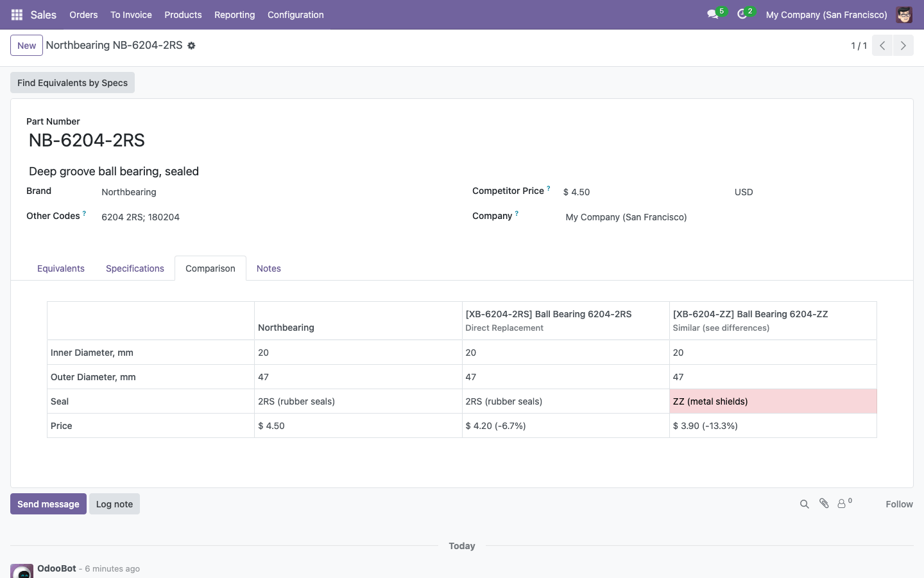924x578 pixels.
Task: Switch to the Notes tab
Action: point(269,268)
